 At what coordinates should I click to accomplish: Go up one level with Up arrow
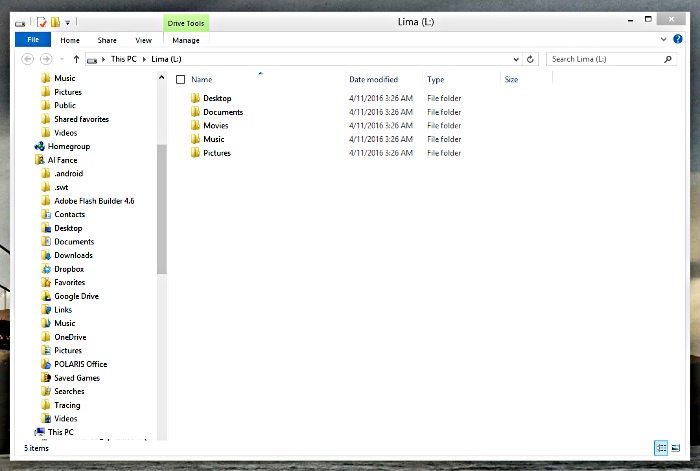(76, 59)
